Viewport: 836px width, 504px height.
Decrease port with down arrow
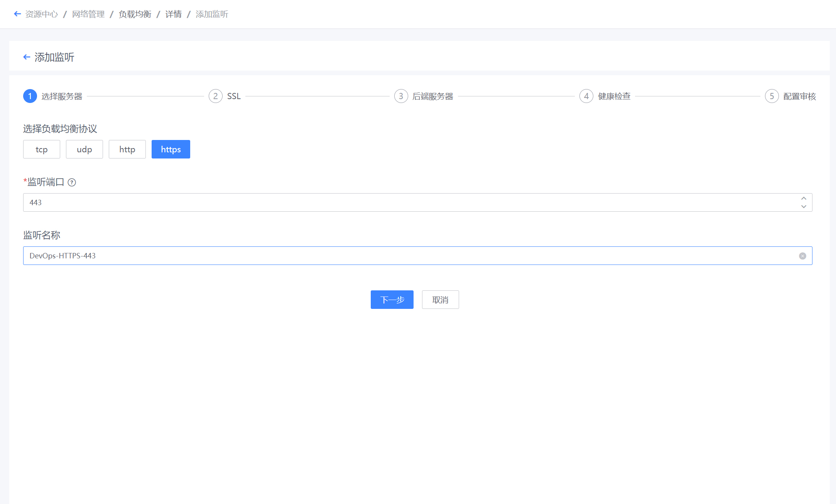pos(804,207)
